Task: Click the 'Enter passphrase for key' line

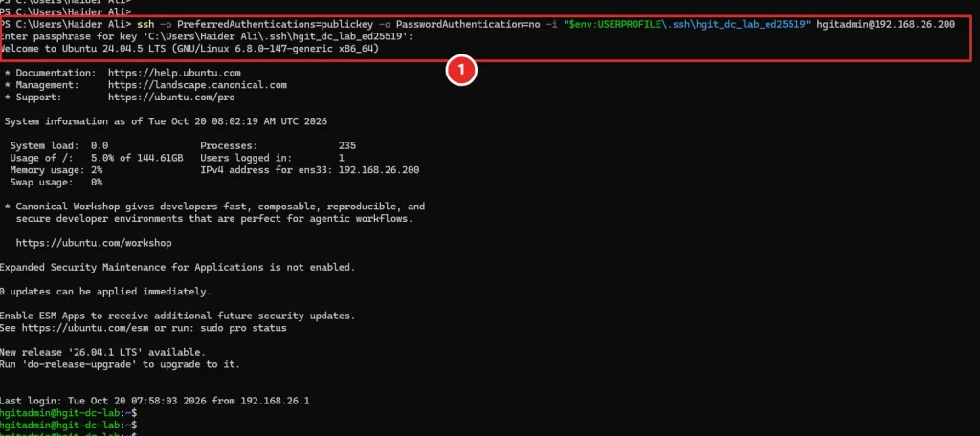Action: click(x=207, y=36)
